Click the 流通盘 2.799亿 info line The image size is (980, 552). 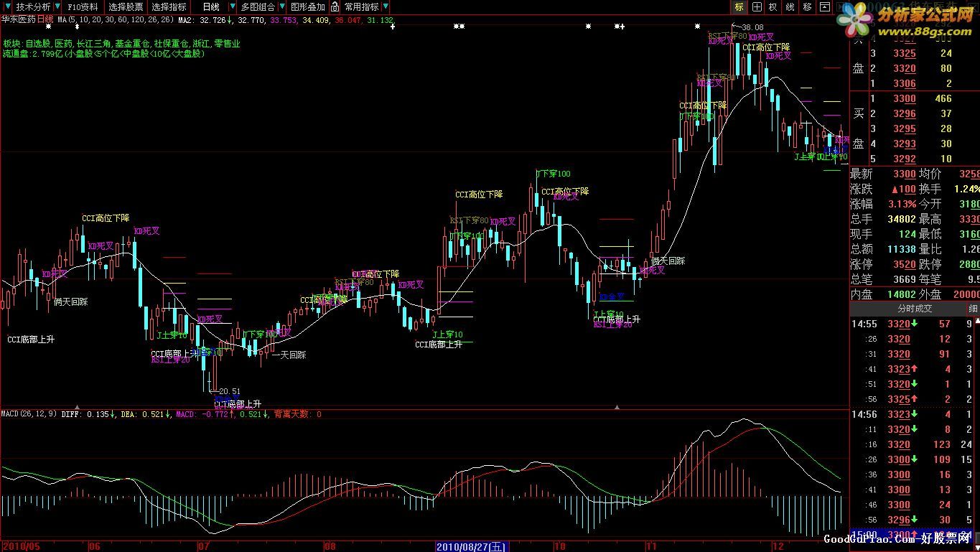coord(103,53)
